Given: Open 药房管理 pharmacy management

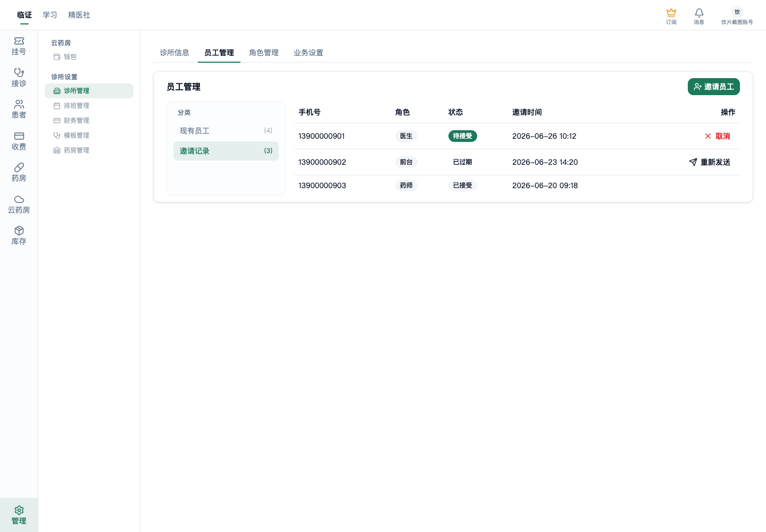Looking at the screenshot, I should click(89, 150).
